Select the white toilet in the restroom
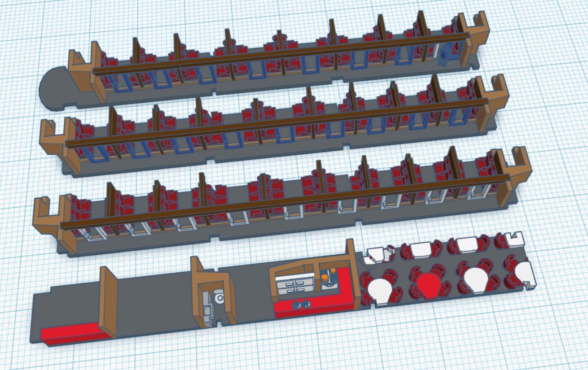The height and width of the screenshot is (370, 588). [x=219, y=297]
